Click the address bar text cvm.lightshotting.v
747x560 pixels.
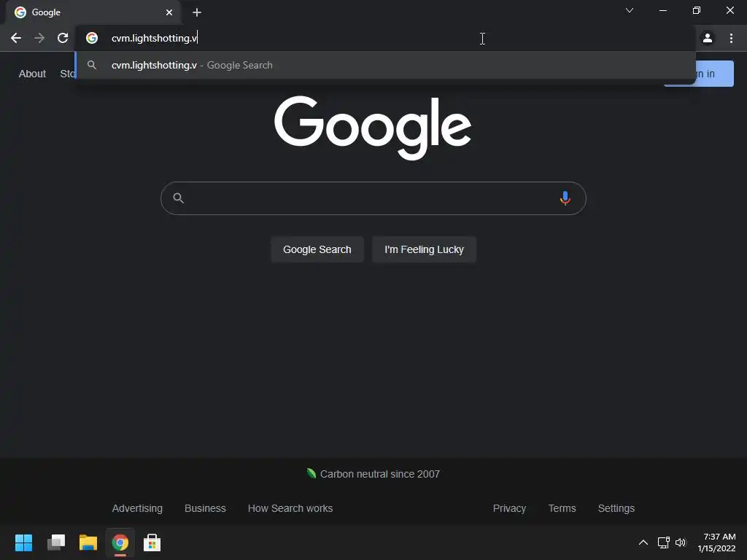click(154, 38)
